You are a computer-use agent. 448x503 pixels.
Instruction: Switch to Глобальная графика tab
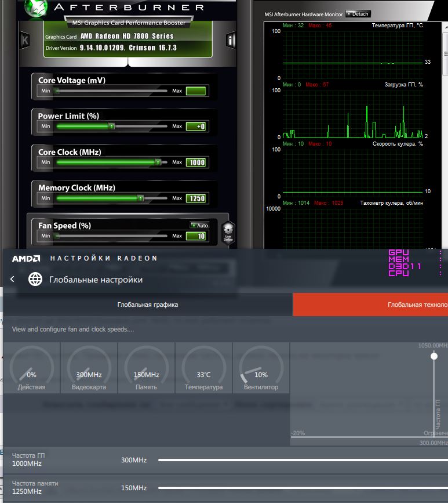pos(148,305)
